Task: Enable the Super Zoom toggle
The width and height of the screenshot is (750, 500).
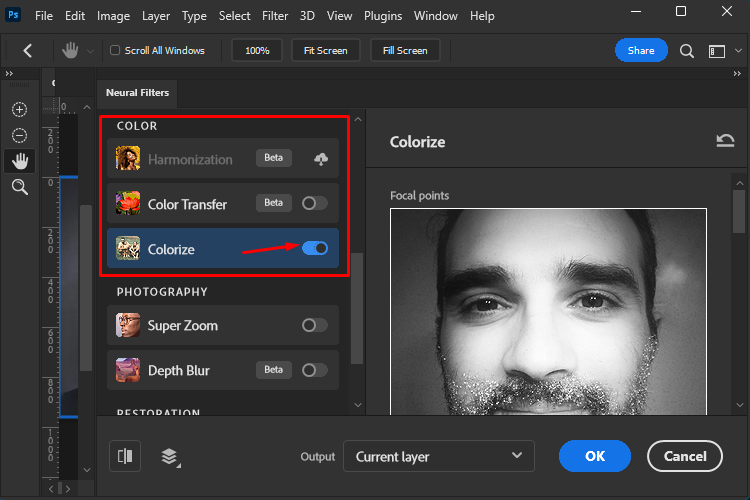Action: pos(315,325)
